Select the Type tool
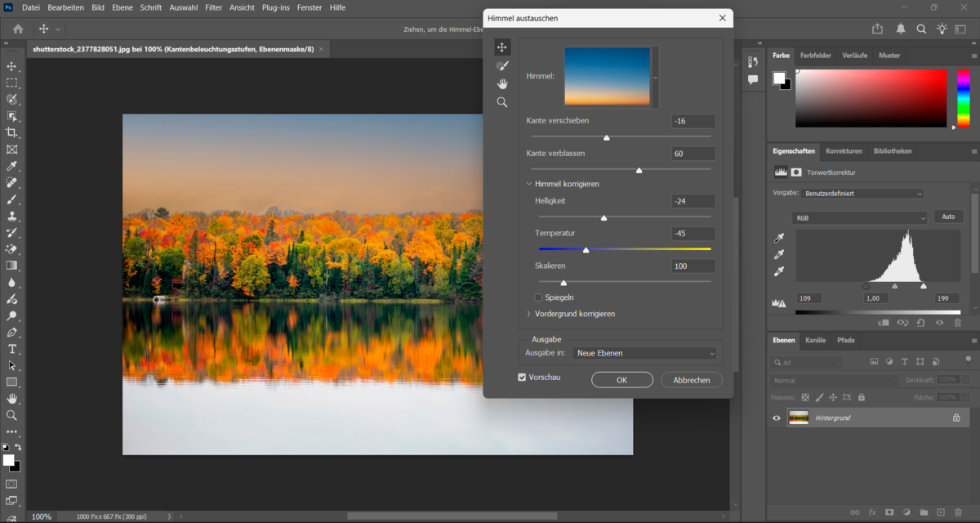Viewport: 980px width, 523px height. point(11,348)
